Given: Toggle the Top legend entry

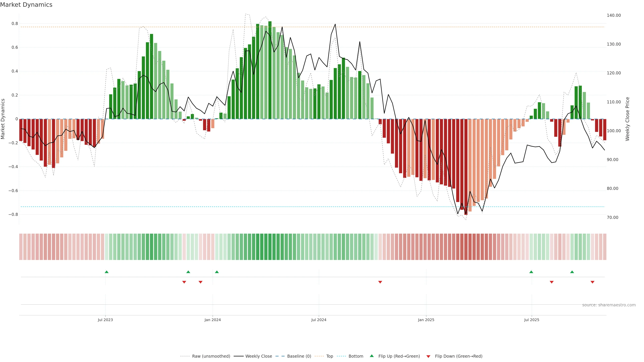Looking at the screenshot, I should (330, 356).
